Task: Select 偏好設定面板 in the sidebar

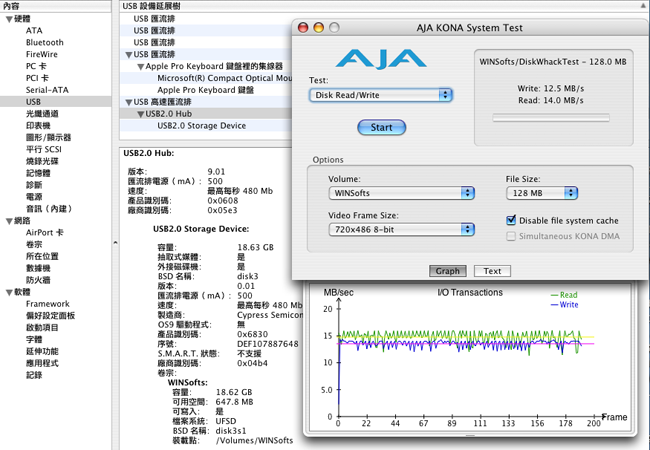Action: (51, 316)
